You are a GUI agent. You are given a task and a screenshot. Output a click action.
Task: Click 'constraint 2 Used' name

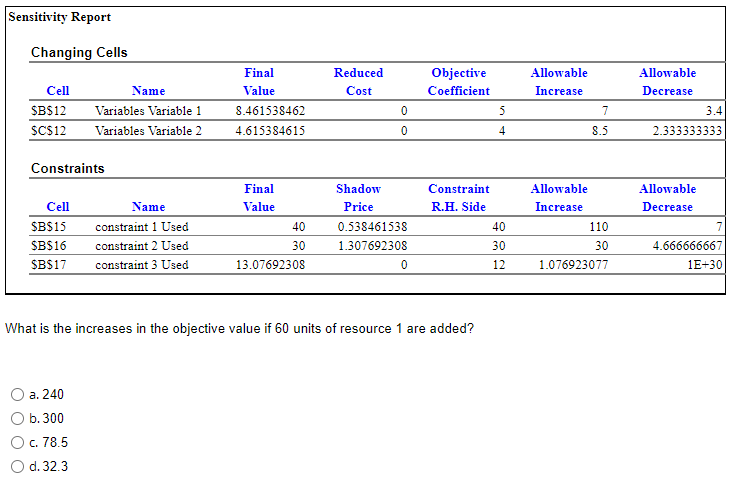tap(142, 246)
